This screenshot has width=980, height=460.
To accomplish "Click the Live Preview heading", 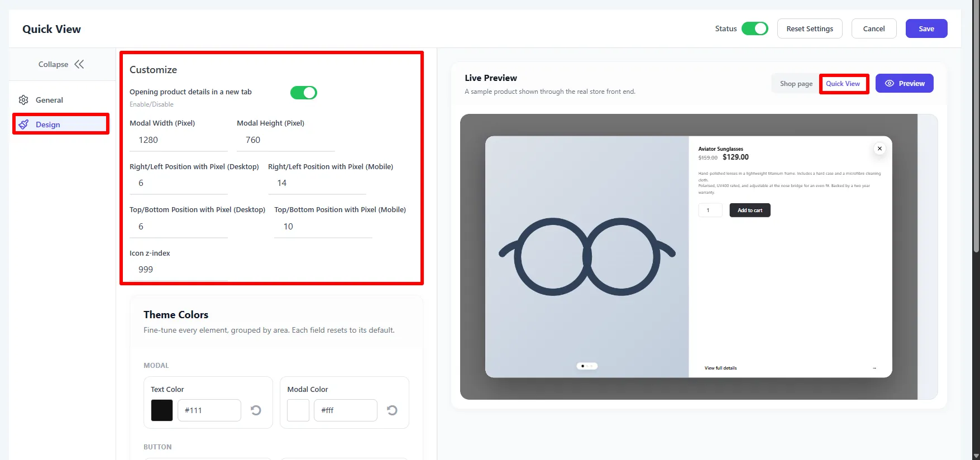I will tap(491, 78).
